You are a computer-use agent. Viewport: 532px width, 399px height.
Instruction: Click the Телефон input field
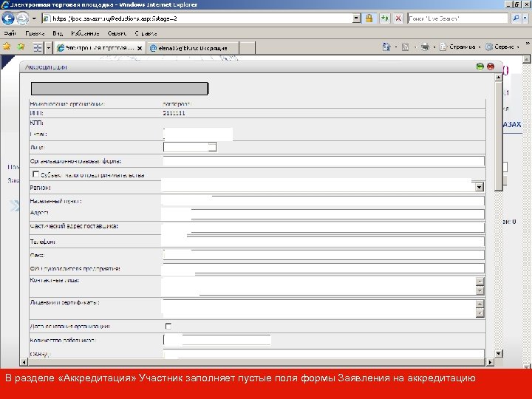[323, 241]
